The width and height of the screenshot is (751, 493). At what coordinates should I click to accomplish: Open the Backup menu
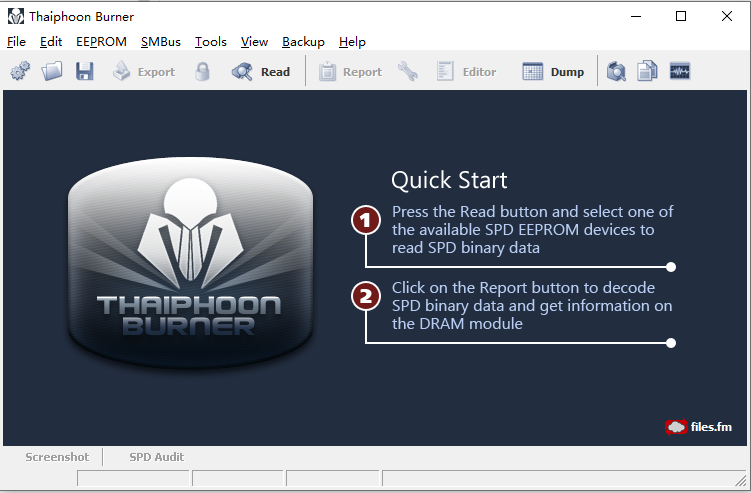[x=303, y=42]
